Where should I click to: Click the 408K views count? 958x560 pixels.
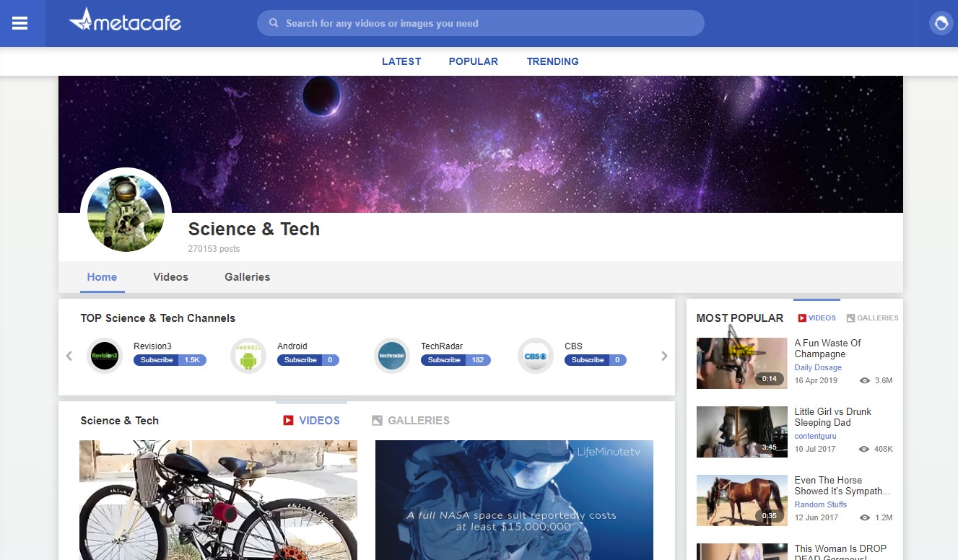click(884, 449)
